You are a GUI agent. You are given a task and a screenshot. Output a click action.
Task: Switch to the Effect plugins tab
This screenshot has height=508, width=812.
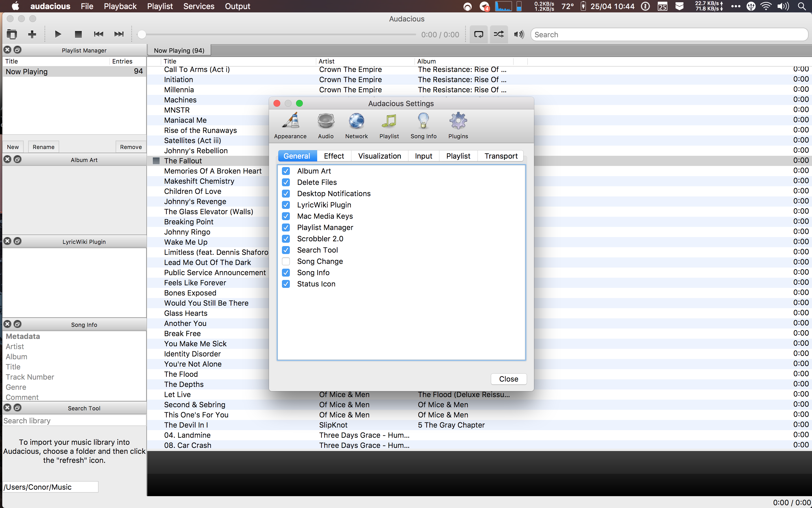point(334,156)
